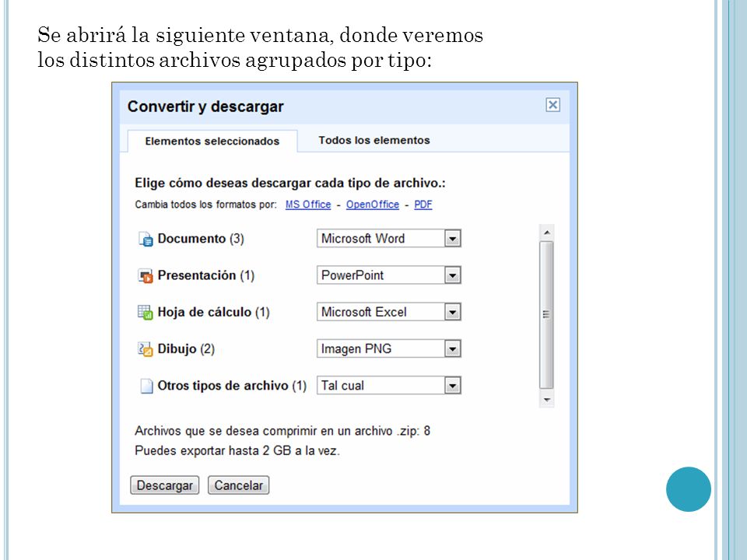Click the Convertir y descargar title
This screenshot has height=560, width=747.
(x=205, y=107)
